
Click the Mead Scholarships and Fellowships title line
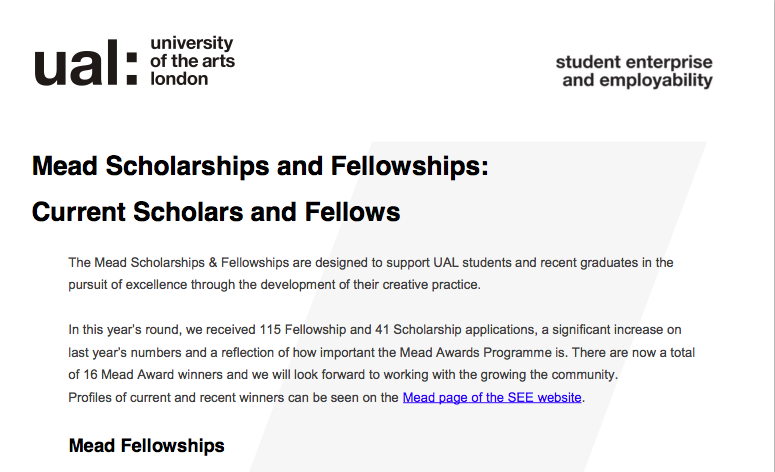(x=260, y=166)
